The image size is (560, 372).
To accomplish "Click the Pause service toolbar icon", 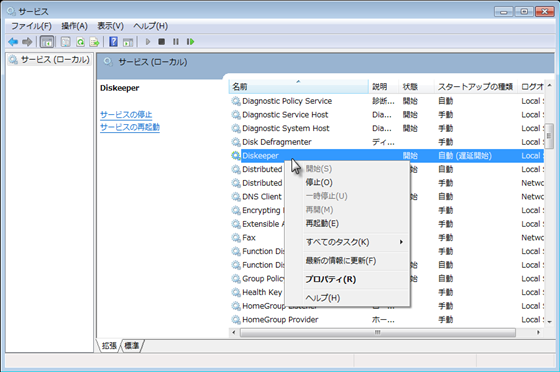I will click(x=176, y=42).
